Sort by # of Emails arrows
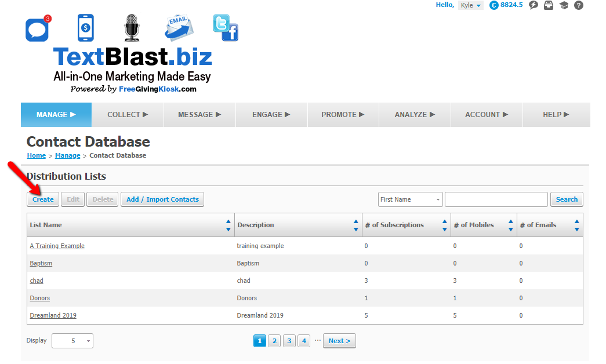The height and width of the screenshot is (364, 606). (x=576, y=225)
